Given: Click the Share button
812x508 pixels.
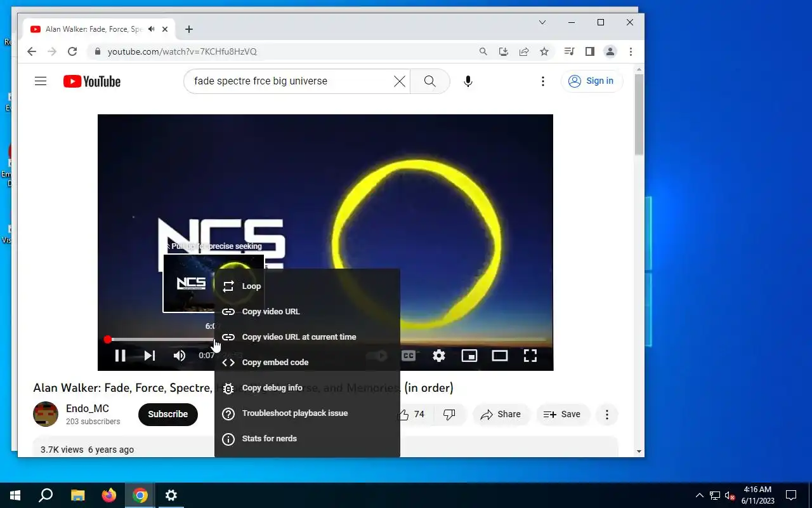Looking at the screenshot, I should [x=501, y=414].
